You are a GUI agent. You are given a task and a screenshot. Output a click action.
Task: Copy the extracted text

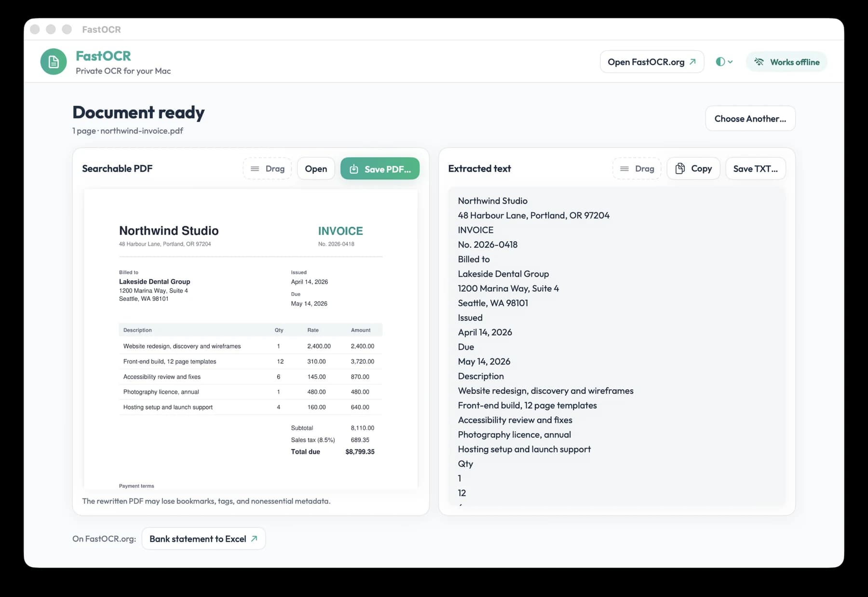(693, 169)
